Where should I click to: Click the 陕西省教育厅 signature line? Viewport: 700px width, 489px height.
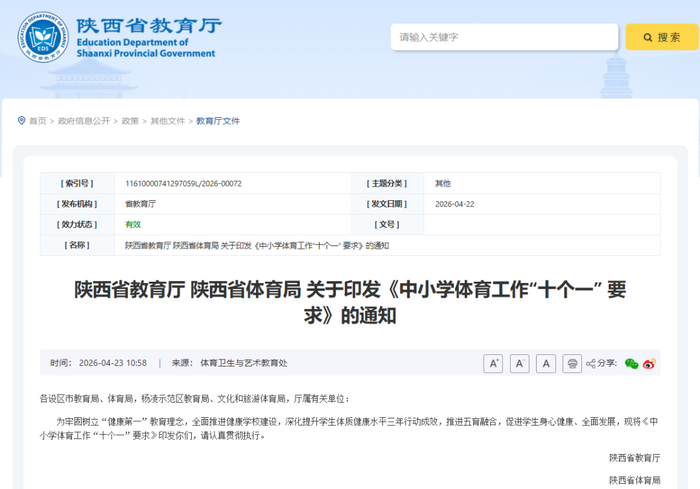click(634, 458)
